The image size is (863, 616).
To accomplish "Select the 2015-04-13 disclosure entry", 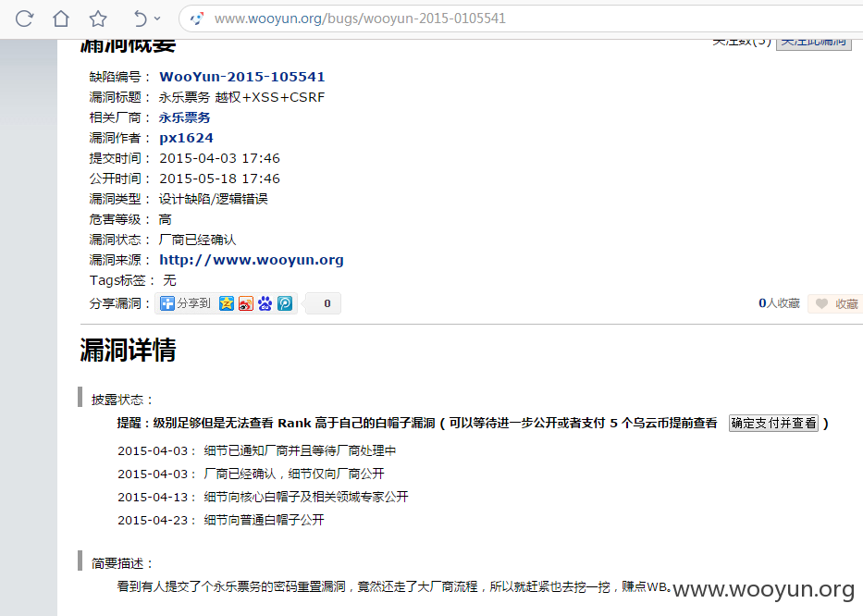I will 263,497.
